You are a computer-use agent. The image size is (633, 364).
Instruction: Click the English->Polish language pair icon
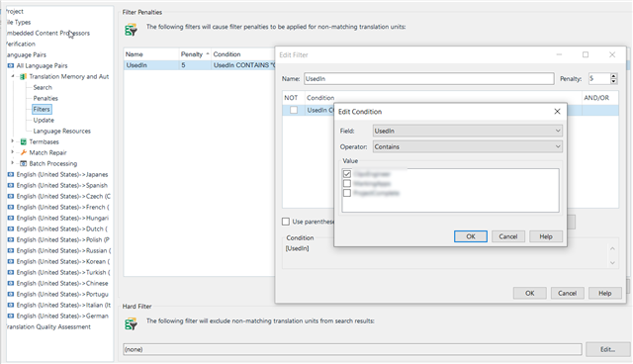click(11, 239)
